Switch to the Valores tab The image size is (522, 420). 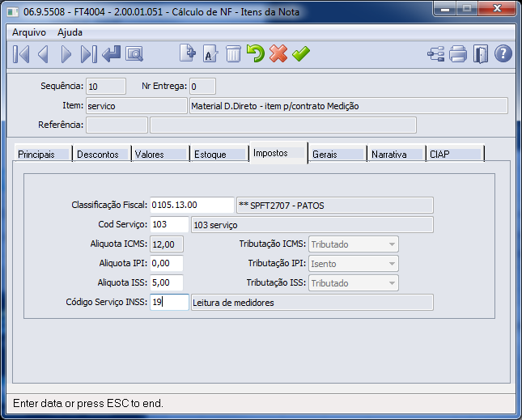tap(159, 155)
